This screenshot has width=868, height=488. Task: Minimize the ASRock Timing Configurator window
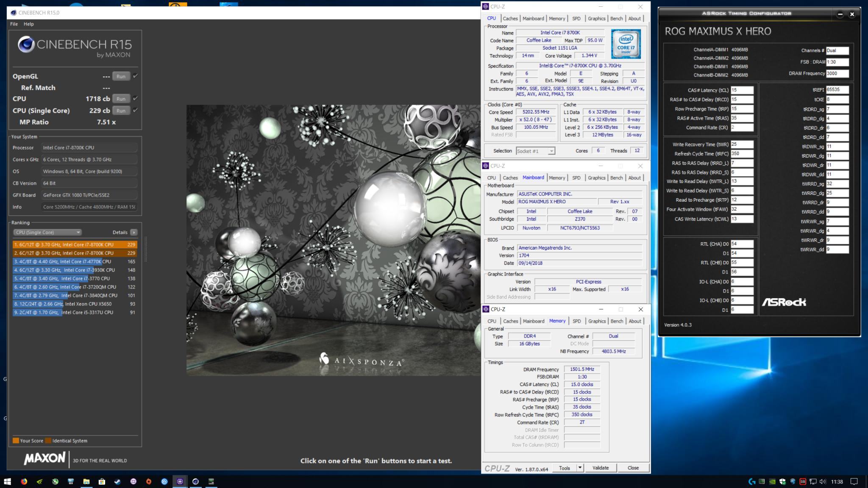(840, 14)
